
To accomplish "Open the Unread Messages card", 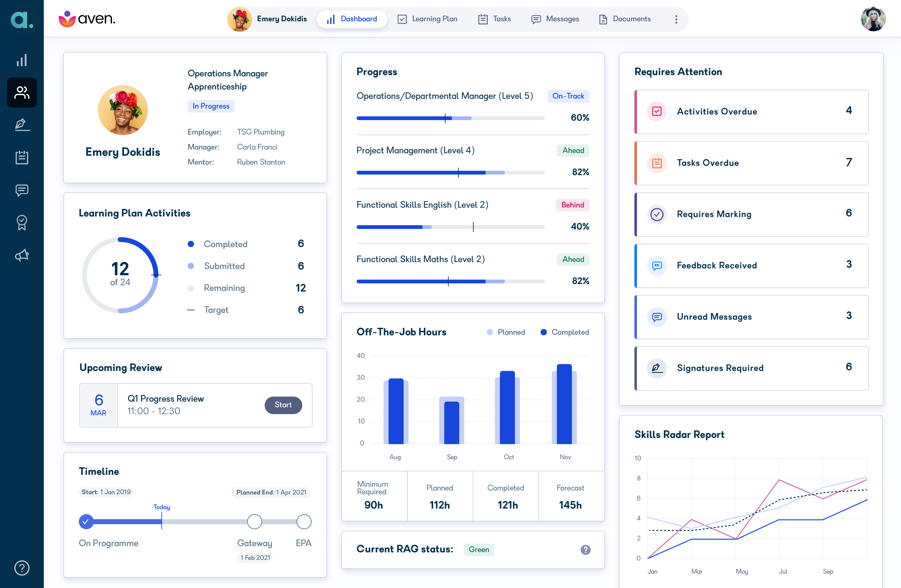I will point(751,317).
